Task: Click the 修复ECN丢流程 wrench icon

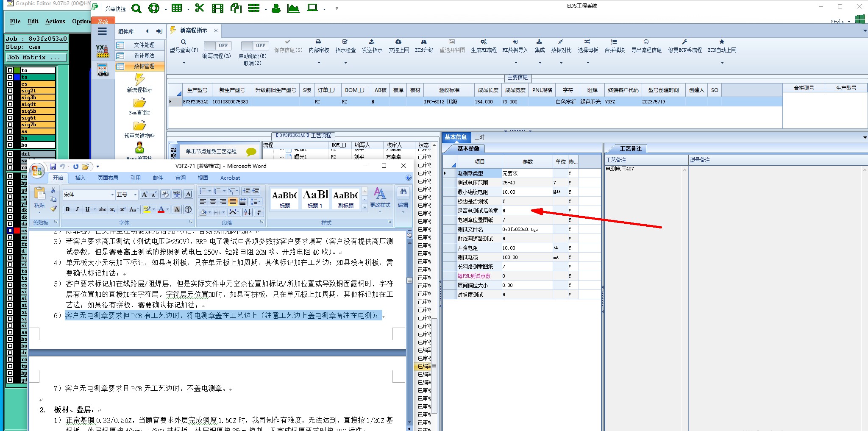Action: pos(684,42)
